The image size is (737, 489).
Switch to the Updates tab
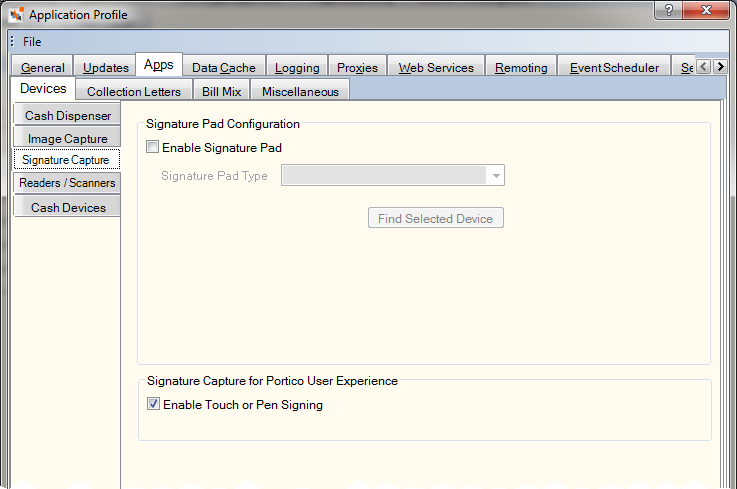click(x=106, y=67)
